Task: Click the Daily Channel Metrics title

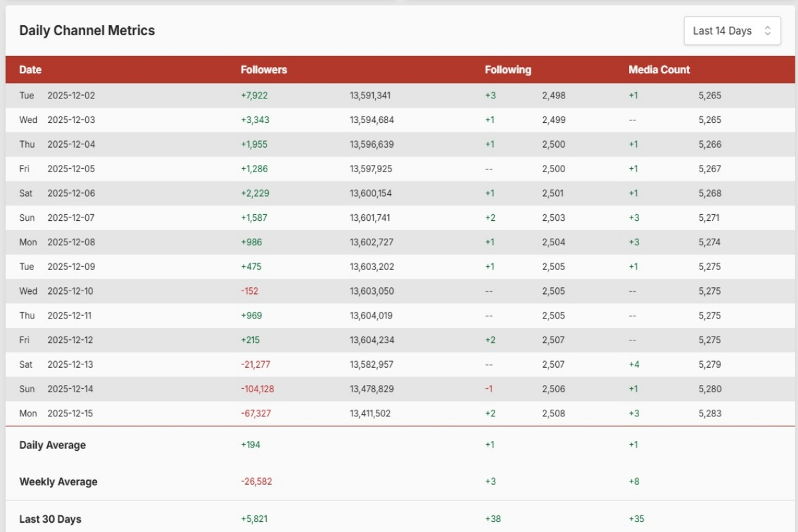Action: [87, 31]
